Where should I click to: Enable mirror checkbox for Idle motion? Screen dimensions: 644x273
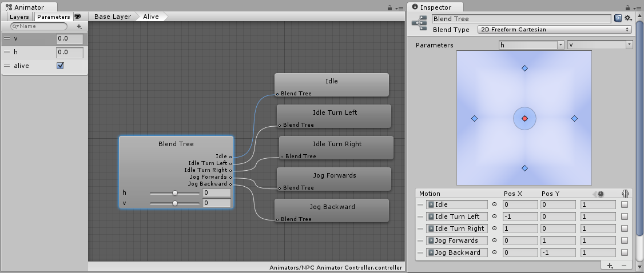[625, 204]
